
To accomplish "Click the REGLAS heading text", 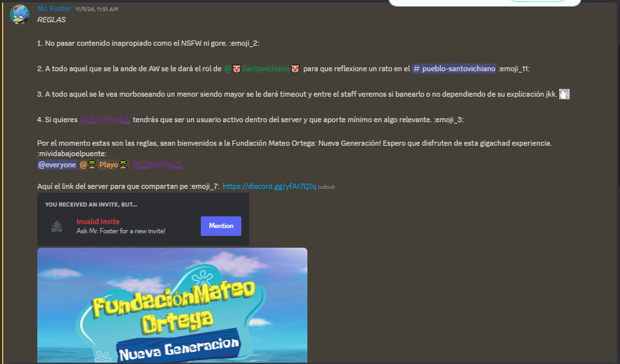I will (x=52, y=20).
